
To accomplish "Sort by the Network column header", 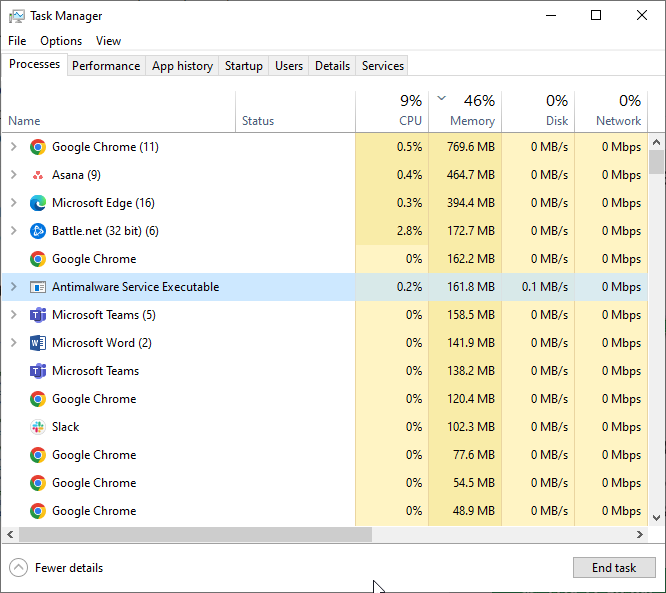I will (611, 111).
